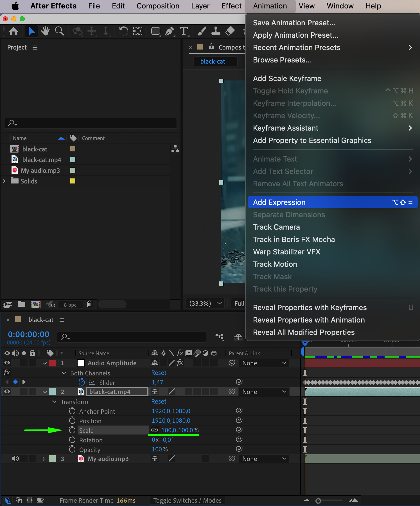Click the graph icon beside Slider
The height and width of the screenshot is (506, 420).
[x=92, y=382]
